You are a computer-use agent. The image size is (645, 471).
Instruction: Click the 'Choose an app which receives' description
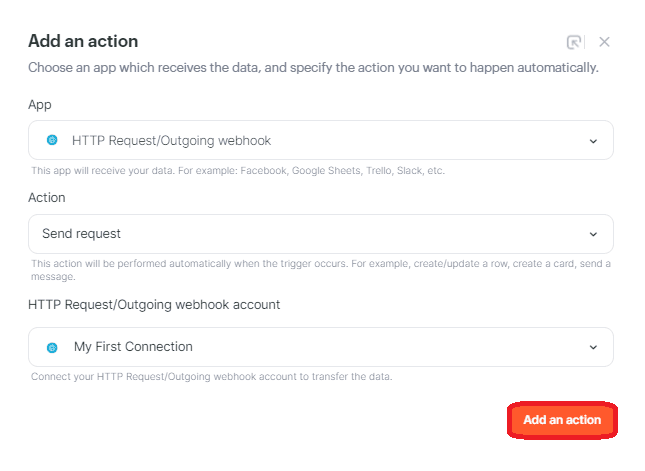coord(312,68)
